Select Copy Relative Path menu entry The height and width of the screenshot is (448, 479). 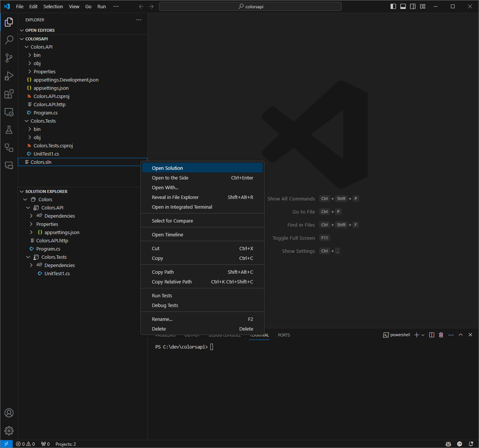point(202,282)
